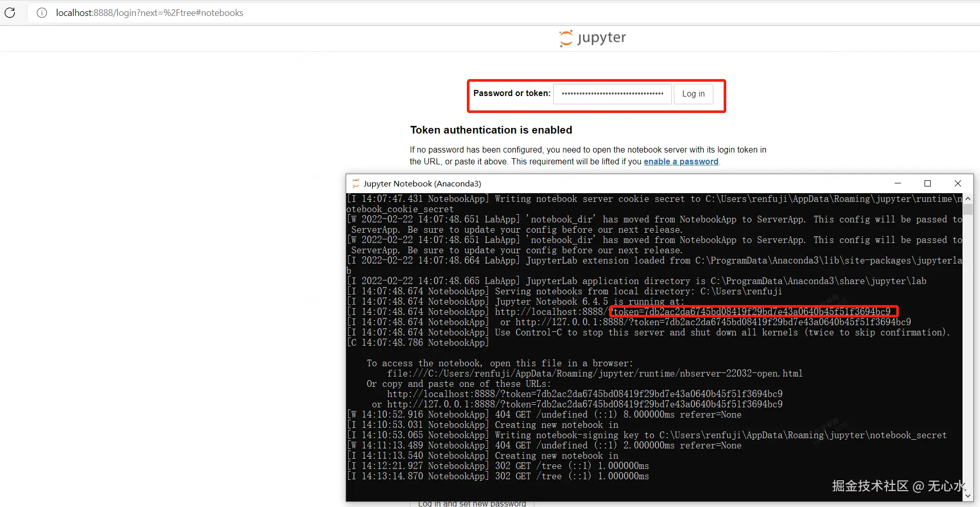Viewport: 980px width, 507px height.
Task: Click the 14:10:52.916 '404 GET /undefined' log line
Action: click(x=544, y=415)
